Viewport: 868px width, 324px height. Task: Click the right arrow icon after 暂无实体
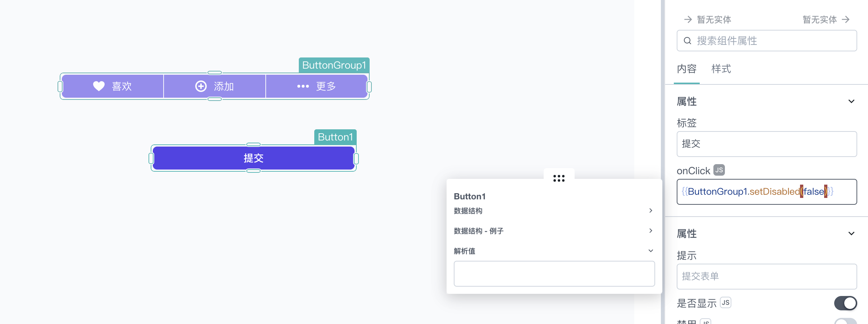(846, 19)
